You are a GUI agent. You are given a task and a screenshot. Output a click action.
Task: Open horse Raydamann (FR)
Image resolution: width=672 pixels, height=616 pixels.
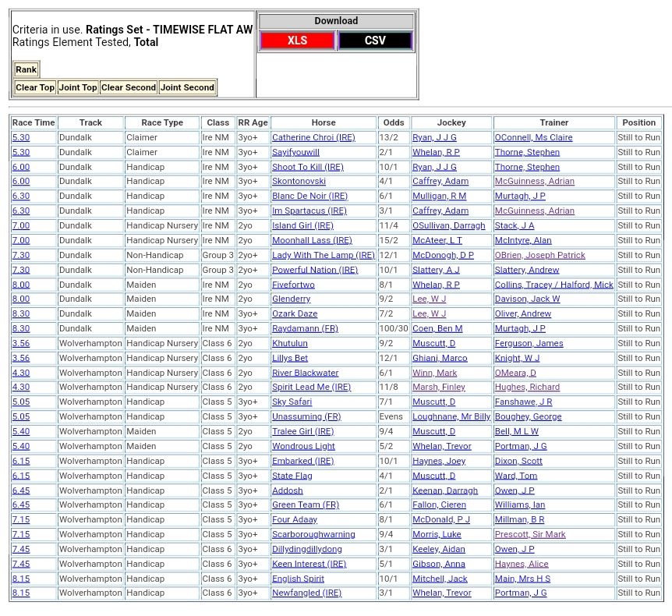click(305, 329)
